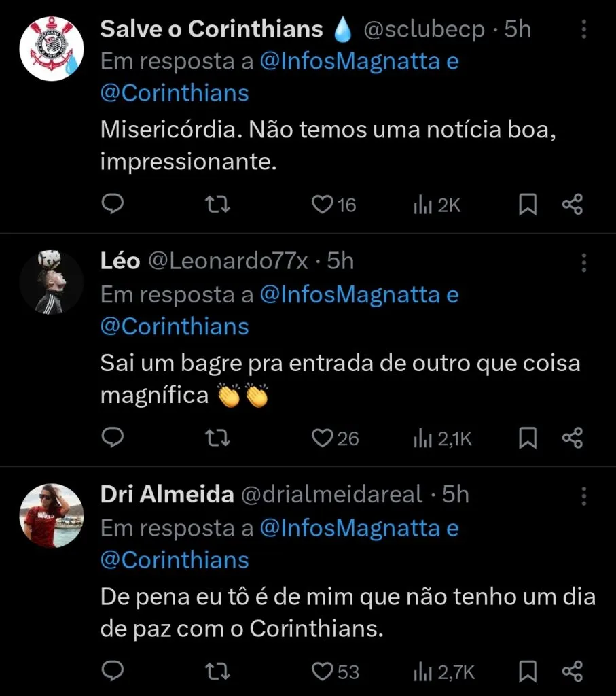Open more options on Dri Almeida's tweet
The width and height of the screenshot is (616, 696).
point(584,495)
